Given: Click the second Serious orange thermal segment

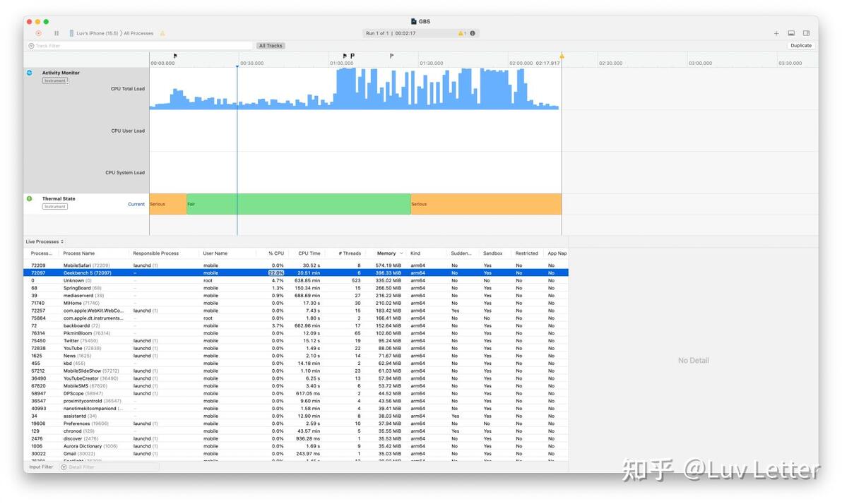Looking at the screenshot, I should 486,204.
